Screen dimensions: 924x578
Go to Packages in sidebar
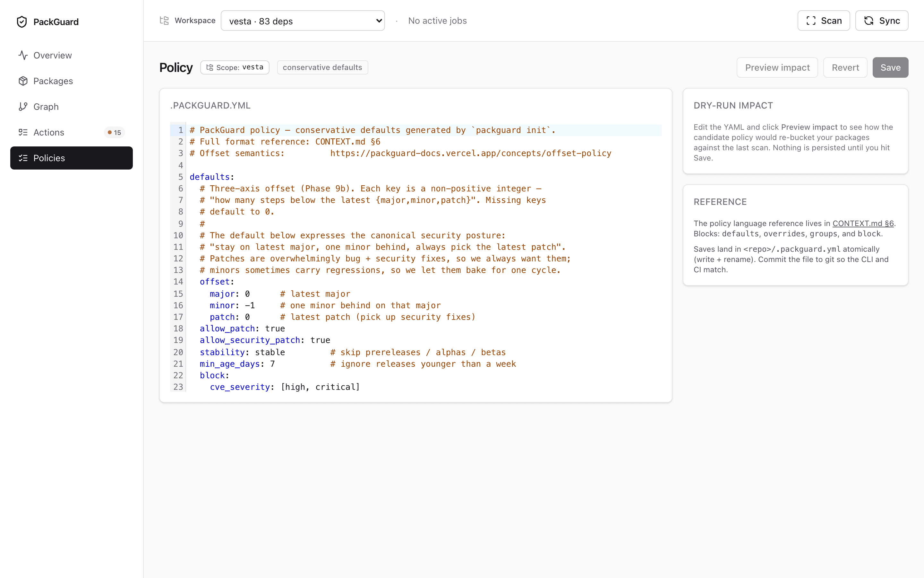72,81
